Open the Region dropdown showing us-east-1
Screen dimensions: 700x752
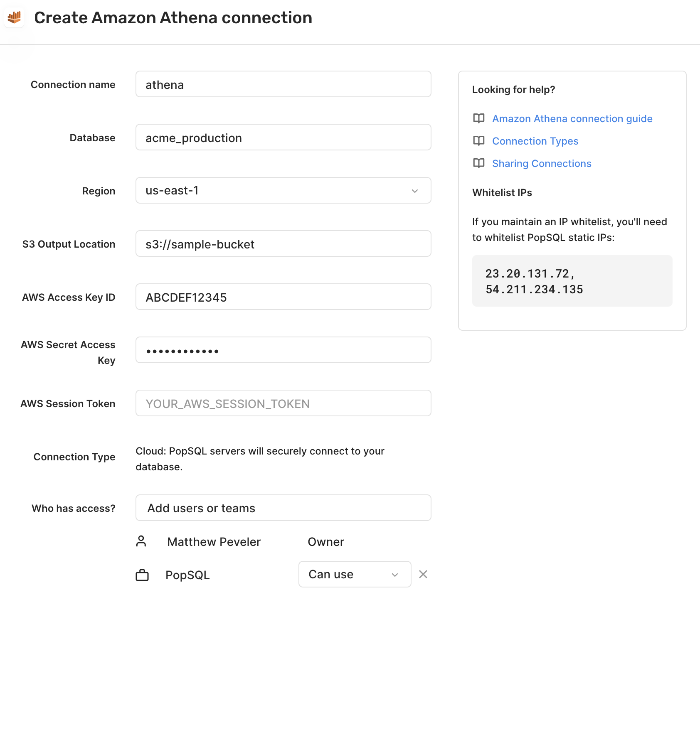283,190
